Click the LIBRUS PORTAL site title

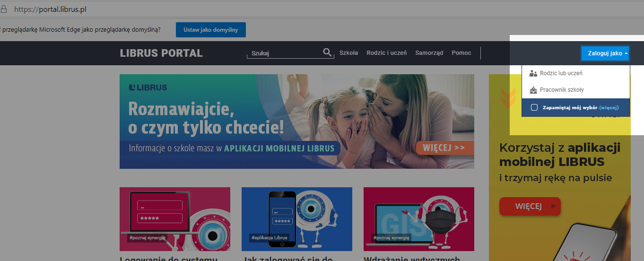pyautogui.click(x=161, y=53)
